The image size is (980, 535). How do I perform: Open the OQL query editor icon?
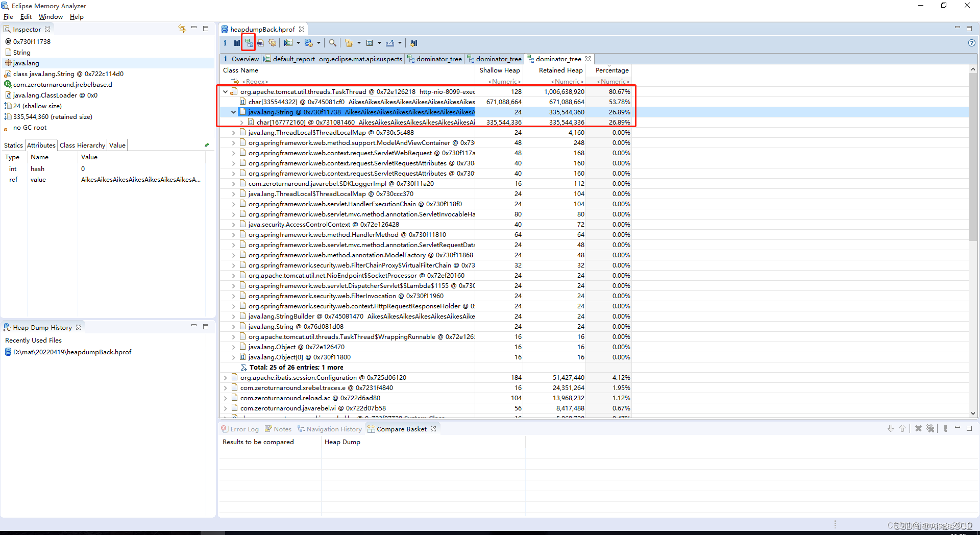point(260,43)
